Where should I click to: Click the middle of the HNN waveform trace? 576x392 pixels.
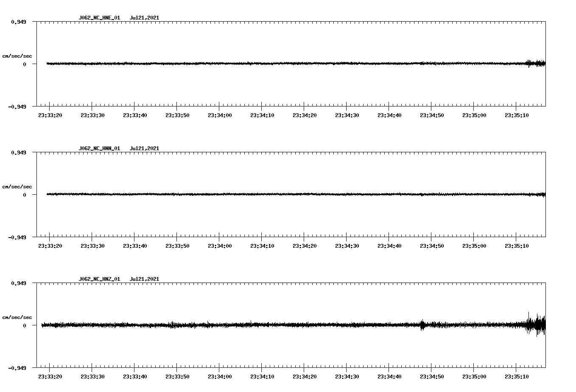coord(293,195)
